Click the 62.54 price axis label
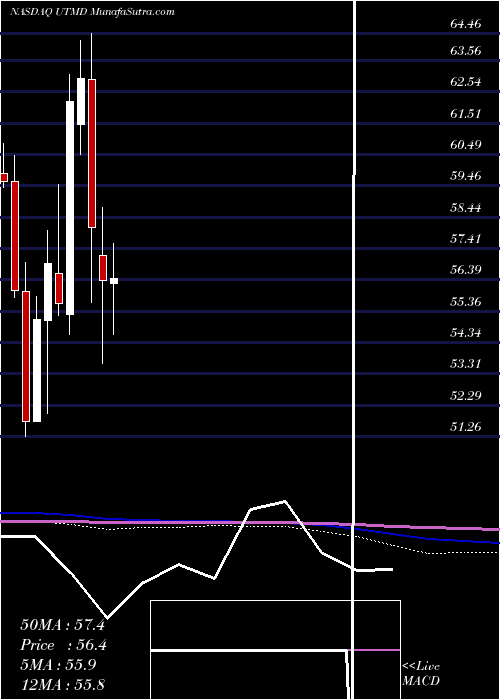The image size is (500, 700). point(466,82)
